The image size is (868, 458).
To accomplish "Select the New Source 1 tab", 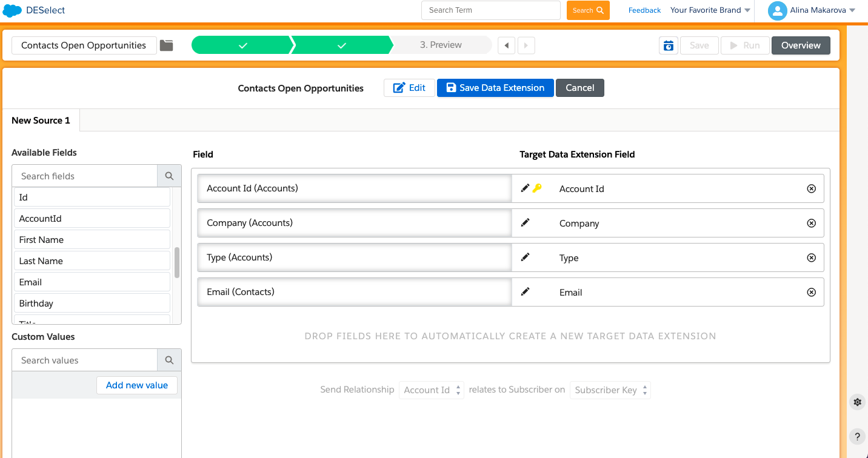I will (x=41, y=121).
